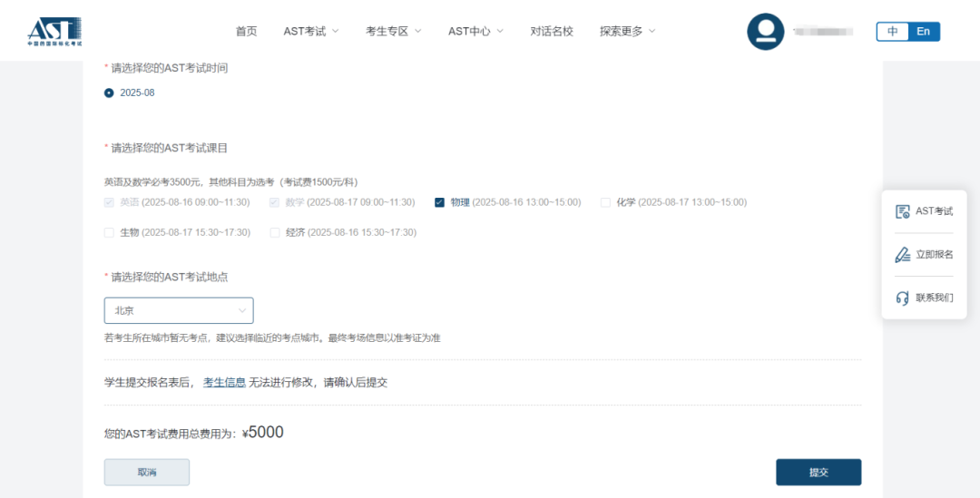Go to 首页 in navigation
Image resolution: width=980 pixels, height=498 pixels.
pos(246,31)
